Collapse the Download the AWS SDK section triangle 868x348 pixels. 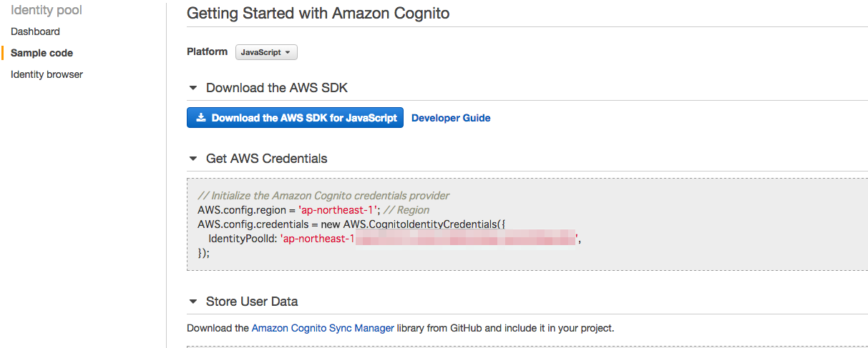pos(192,88)
